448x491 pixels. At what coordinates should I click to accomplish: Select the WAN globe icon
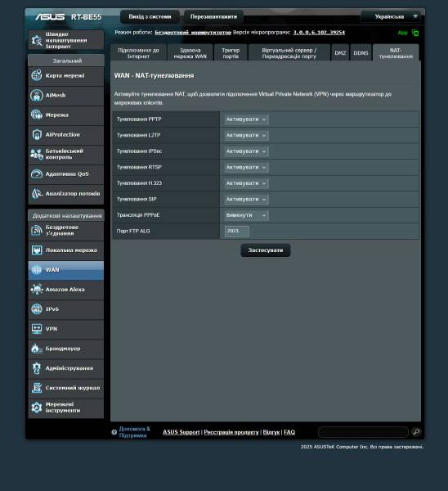click(x=37, y=270)
